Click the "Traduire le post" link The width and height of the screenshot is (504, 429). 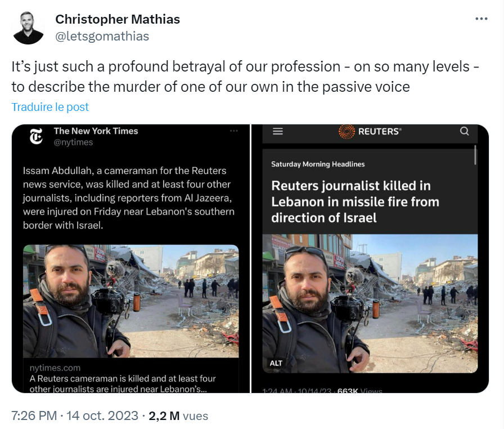pos(50,107)
